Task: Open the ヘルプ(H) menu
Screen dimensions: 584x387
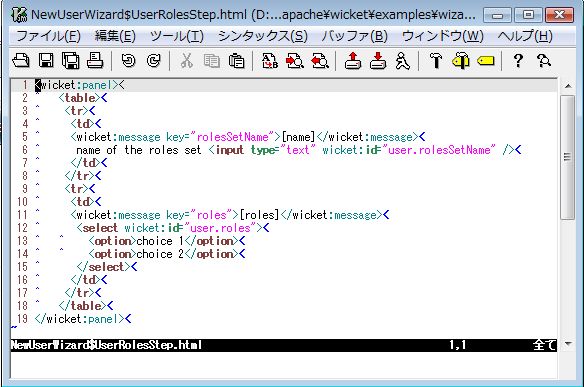Action: point(525,36)
